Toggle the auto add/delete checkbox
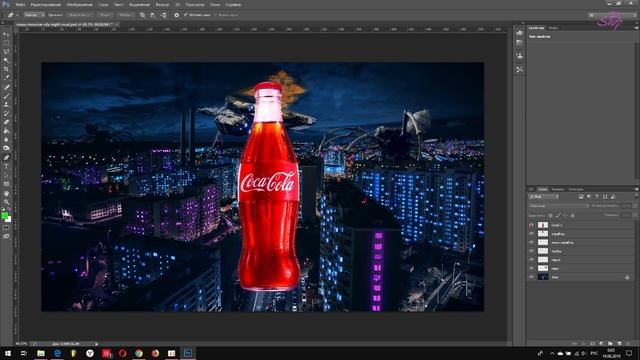Image resolution: width=640 pixels, height=360 pixels. click(x=186, y=15)
